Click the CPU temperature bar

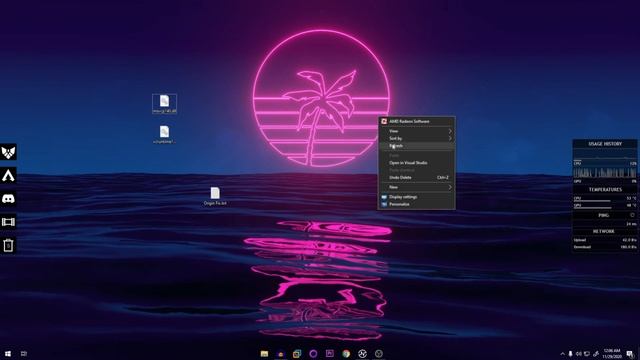point(592,201)
